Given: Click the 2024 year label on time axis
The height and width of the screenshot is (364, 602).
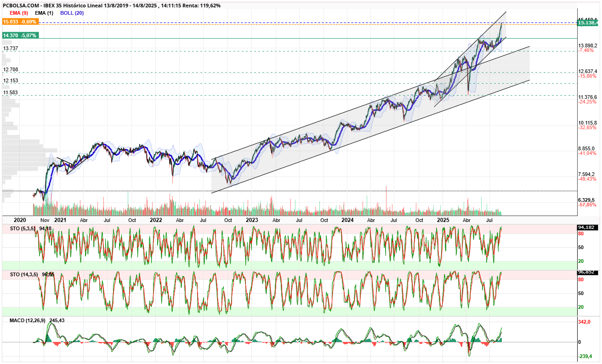Looking at the screenshot, I should point(347,220).
